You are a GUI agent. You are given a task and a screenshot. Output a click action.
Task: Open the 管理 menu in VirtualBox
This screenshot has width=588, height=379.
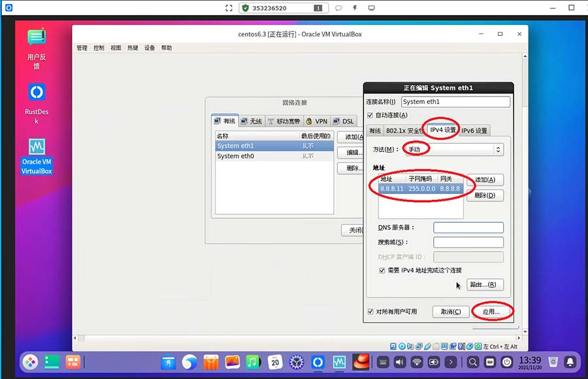click(82, 48)
